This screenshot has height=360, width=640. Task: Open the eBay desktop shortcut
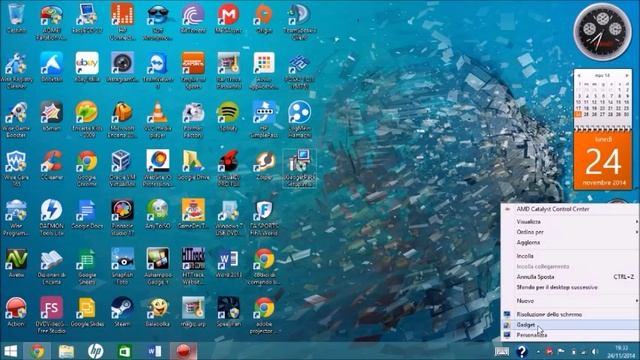(x=87, y=67)
